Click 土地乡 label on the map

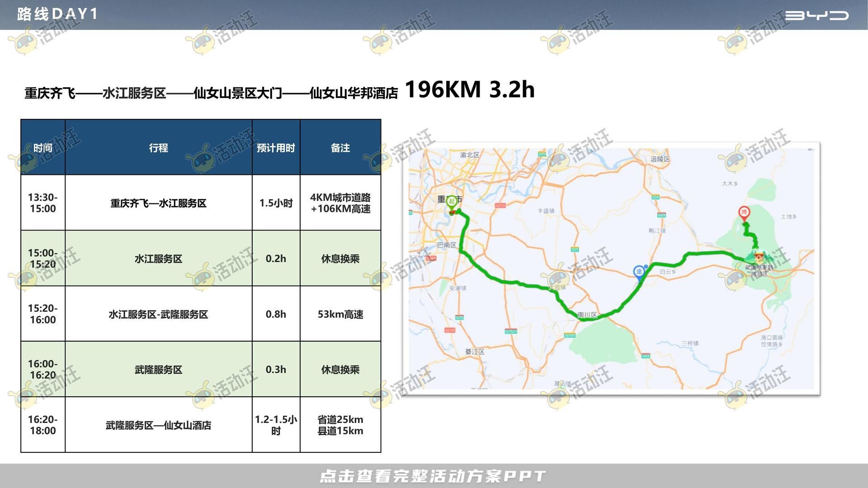coord(788,216)
